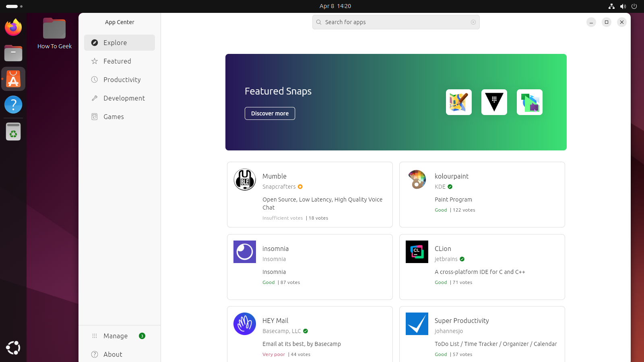Viewport: 644px width, 362px height.
Task: Click the kolourpaint palette icon
Action: click(417, 179)
